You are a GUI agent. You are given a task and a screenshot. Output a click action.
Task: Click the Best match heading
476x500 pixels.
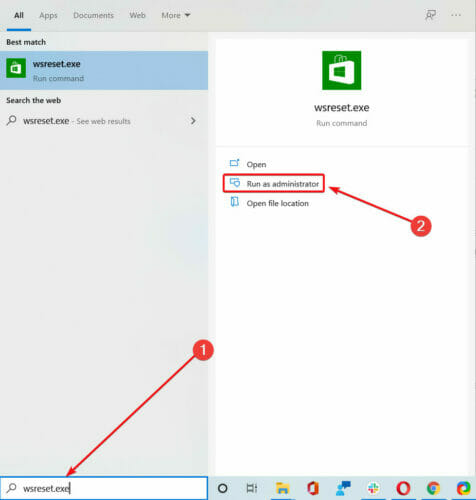tap(26, 42)
